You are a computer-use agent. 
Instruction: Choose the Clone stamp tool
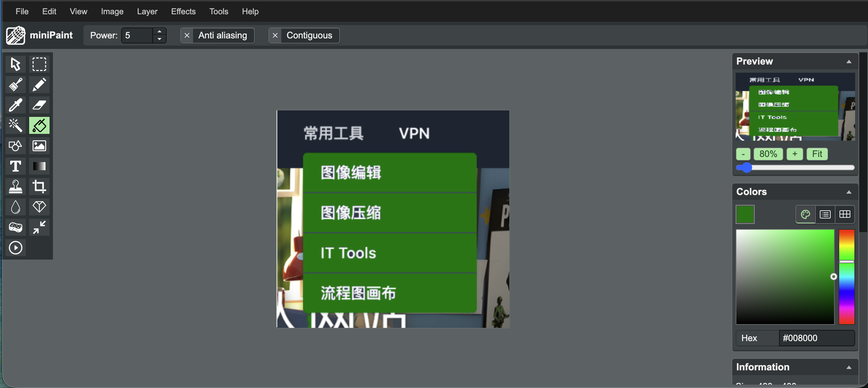(x=16, y=187)
